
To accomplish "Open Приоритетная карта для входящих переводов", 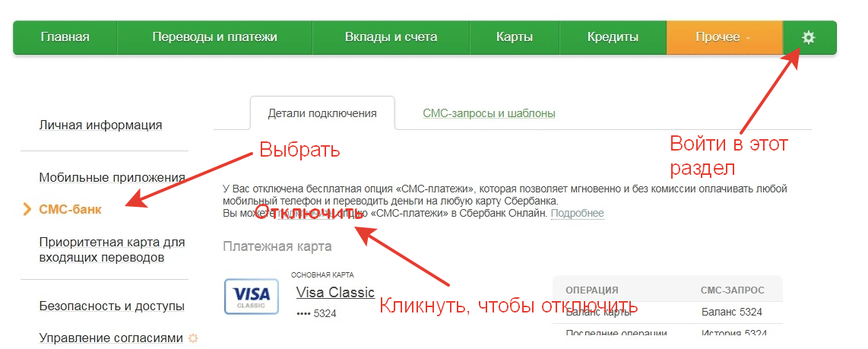I will click(112, 250).
